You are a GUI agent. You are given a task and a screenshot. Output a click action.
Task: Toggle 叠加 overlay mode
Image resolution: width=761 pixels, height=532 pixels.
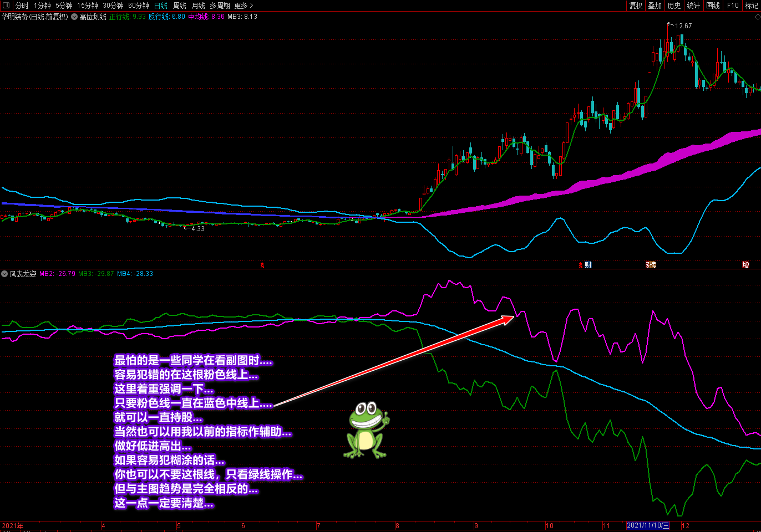[655, 6]
